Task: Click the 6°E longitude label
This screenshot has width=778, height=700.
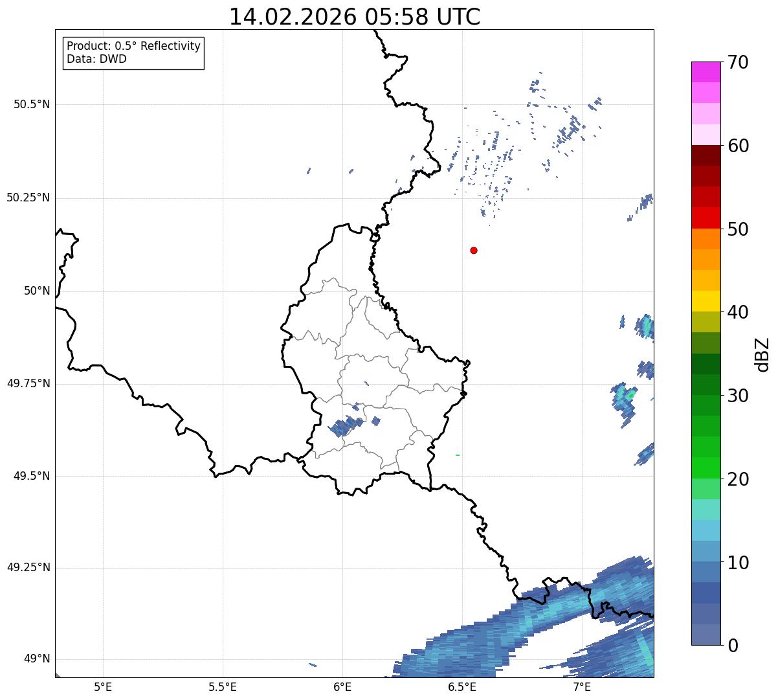Action: (x=342, y=687)
